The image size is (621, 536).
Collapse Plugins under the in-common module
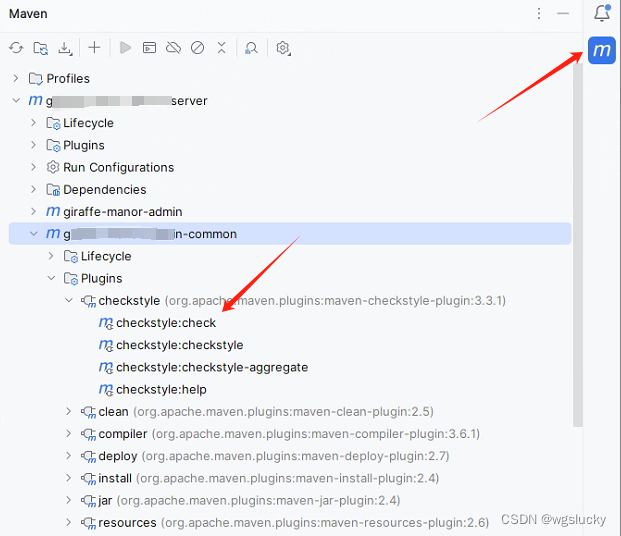pyautogui.click(x=51, y=278)
